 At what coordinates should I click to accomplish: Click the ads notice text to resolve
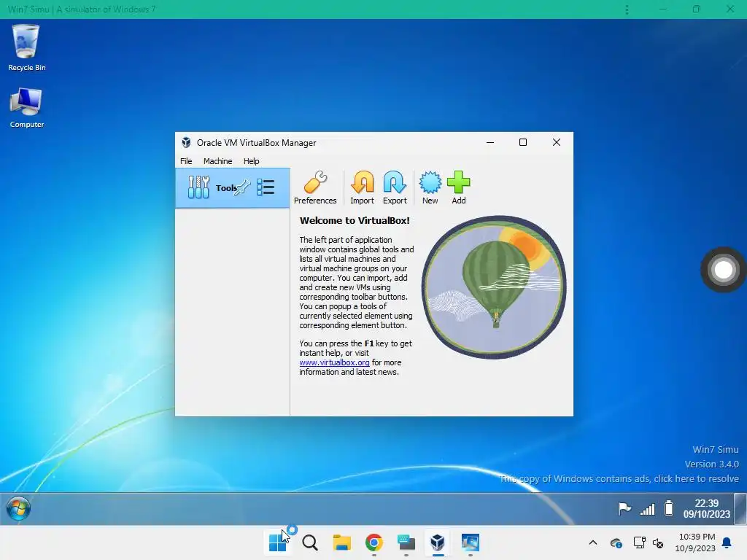click(619, 478)
